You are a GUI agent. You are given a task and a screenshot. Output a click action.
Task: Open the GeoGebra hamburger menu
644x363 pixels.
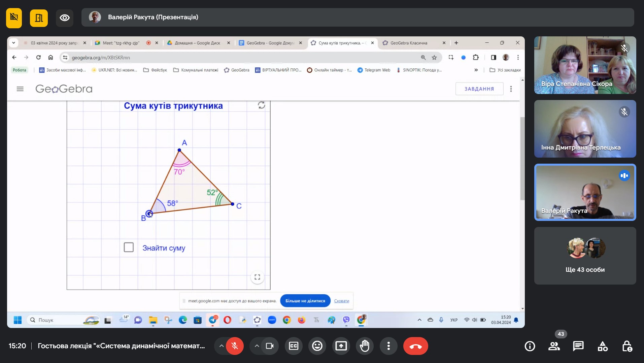pos(20,89)
